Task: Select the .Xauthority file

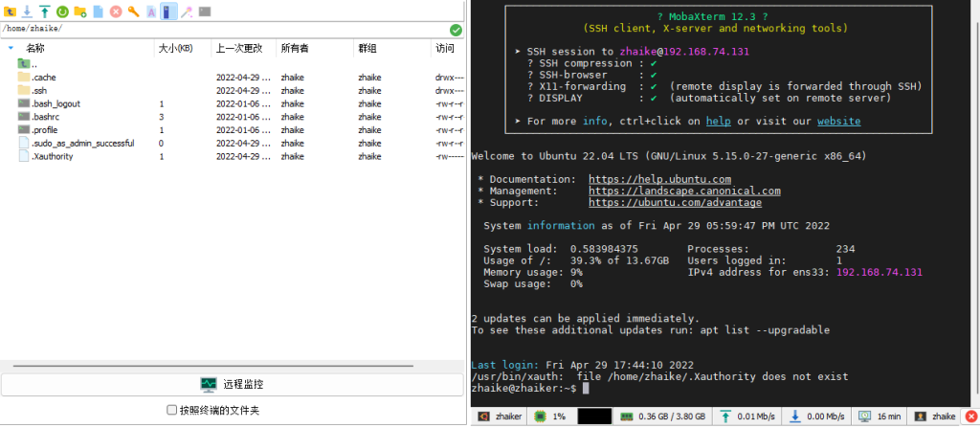Action: pos(232,156)
